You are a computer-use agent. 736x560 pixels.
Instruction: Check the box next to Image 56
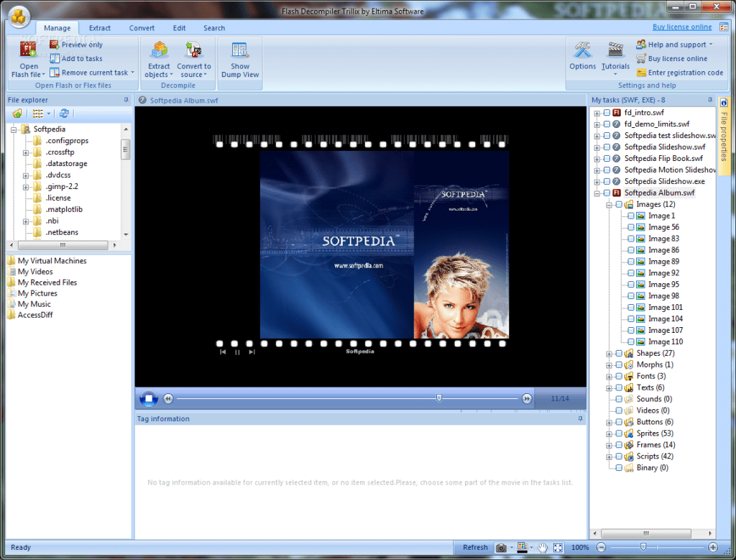(x=631, y=227)
